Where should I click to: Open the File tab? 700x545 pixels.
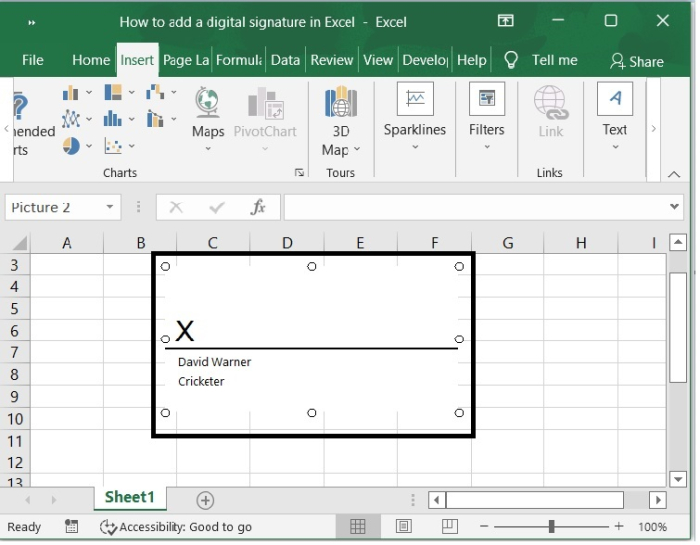tap(33, 60)
